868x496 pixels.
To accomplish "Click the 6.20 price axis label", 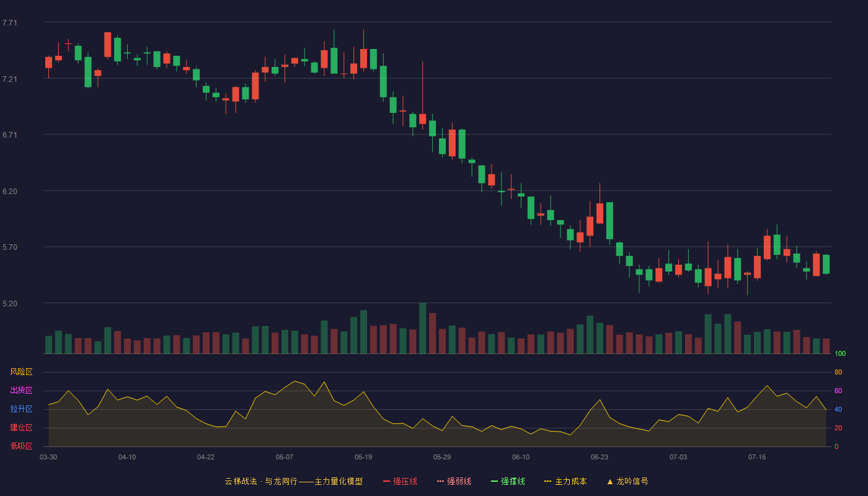I will (10, 192).
